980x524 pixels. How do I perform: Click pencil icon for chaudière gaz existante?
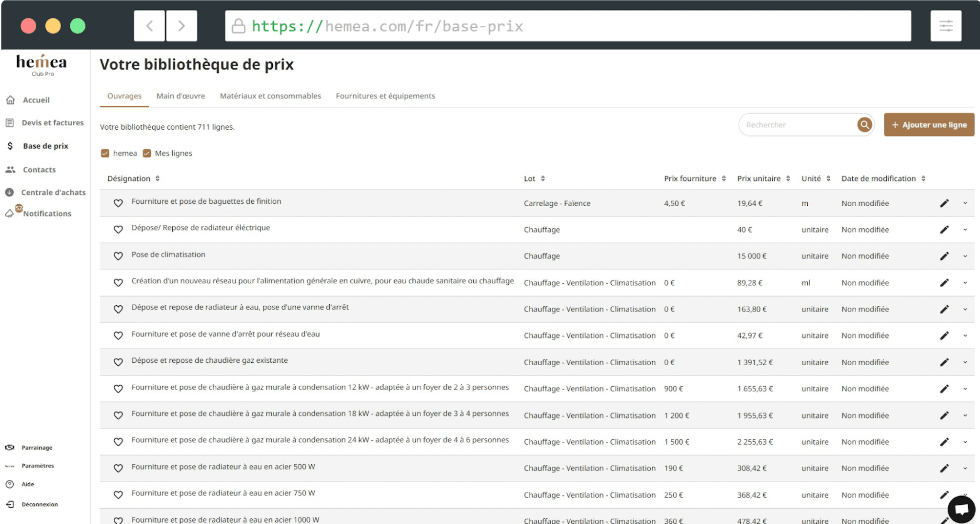coord(944,362)
